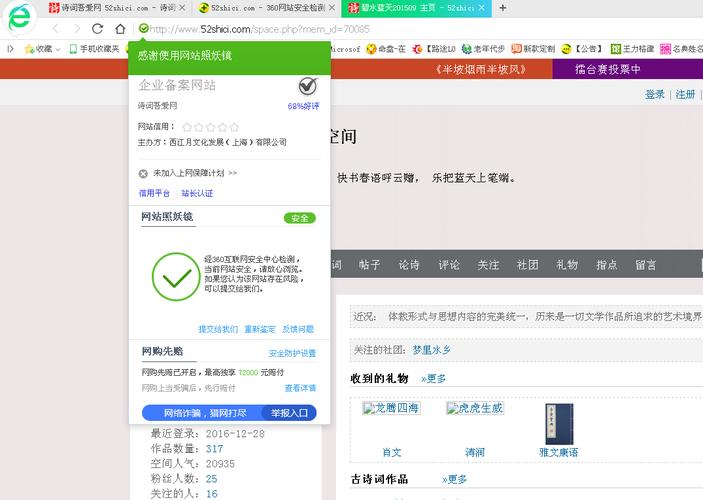The image size is (703, 500).
Task: Open the 【公告】 bookmark
Action: click(583, 49)
